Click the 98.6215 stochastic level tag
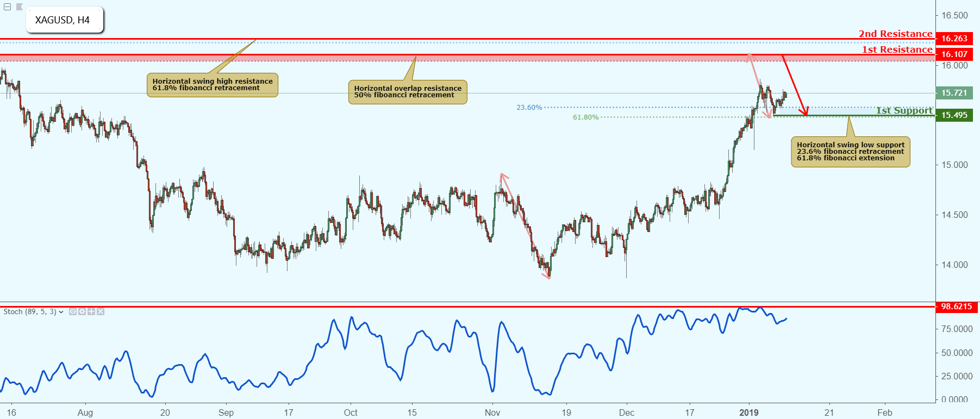 [957, 307]
